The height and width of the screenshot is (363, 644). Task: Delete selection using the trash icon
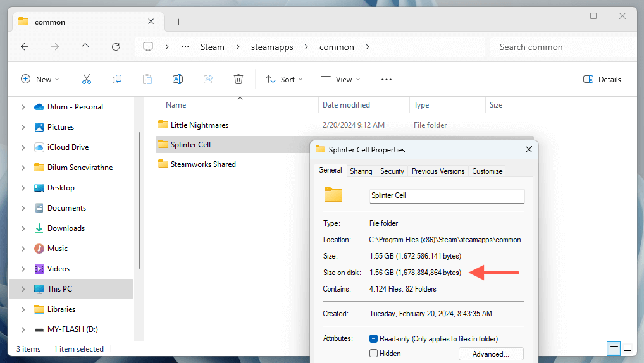pyautogui.click(x=238, y=79)
